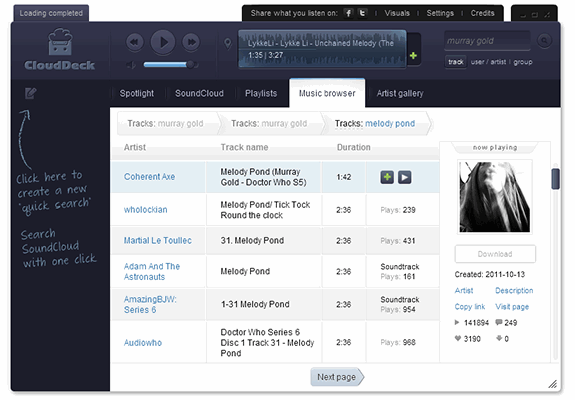The width and height of the screenshot is (575, 400).
Task: Select the track search filter
Action: coord(456,62)
